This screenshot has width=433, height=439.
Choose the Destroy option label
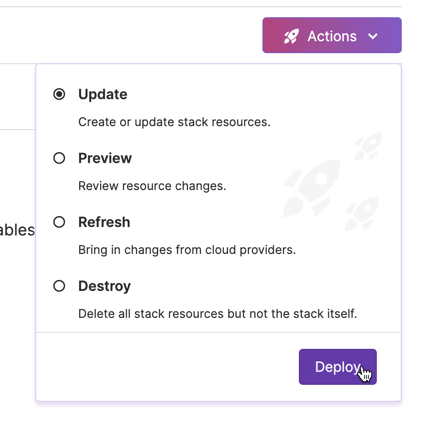click(105, 286)
